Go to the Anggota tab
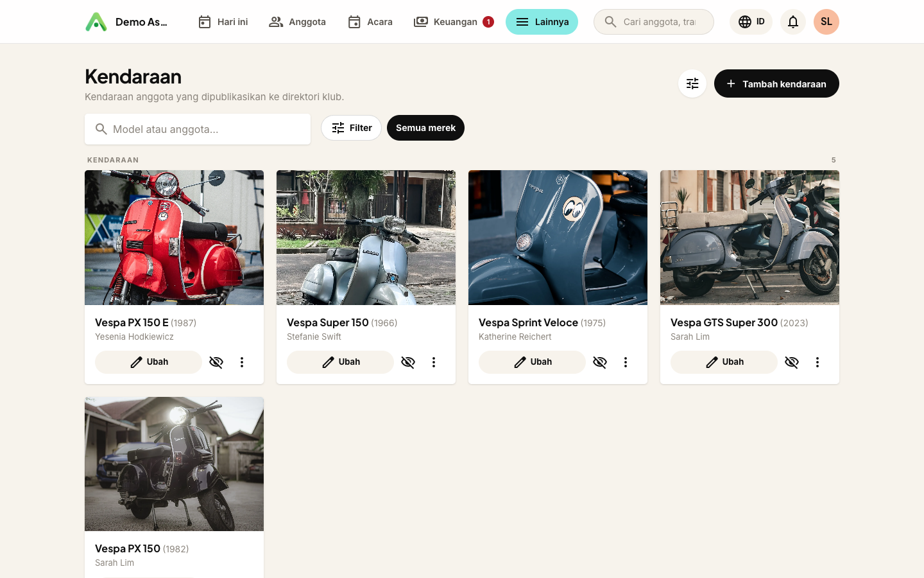The width and height of the screenshot is (924, 578). coord(297,22)
